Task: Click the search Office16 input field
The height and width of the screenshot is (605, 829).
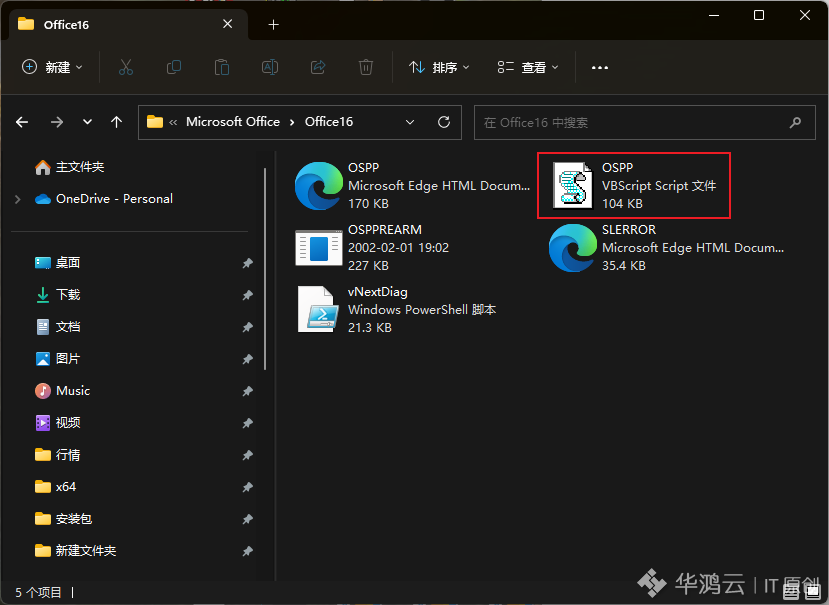Action: click(x=644, y=123)
